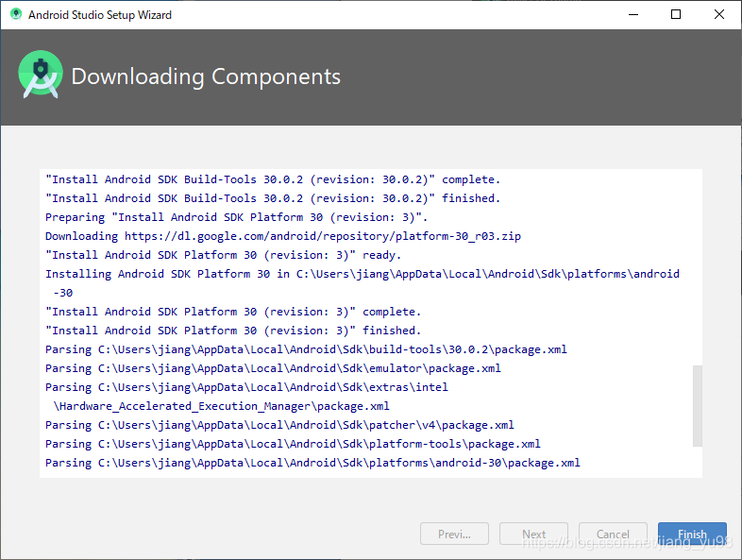742x560 pixels.
Task: Click the Build-Tools 30.0.2 "finished." line
Action: [x=273, y=198]
